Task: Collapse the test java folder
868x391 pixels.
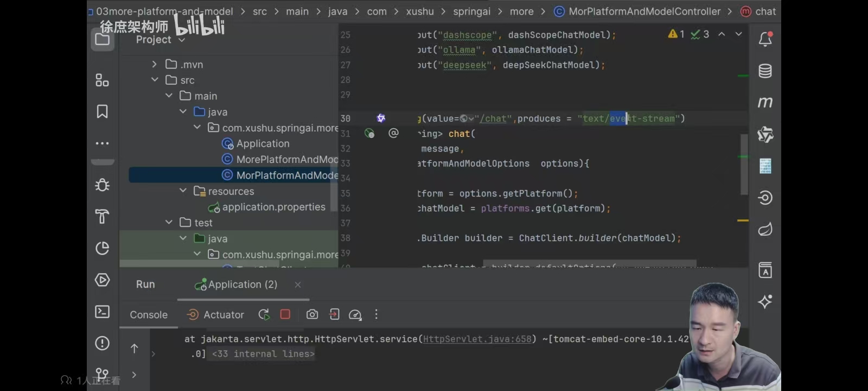Action: pyautogui.click(x=183, y=238)
